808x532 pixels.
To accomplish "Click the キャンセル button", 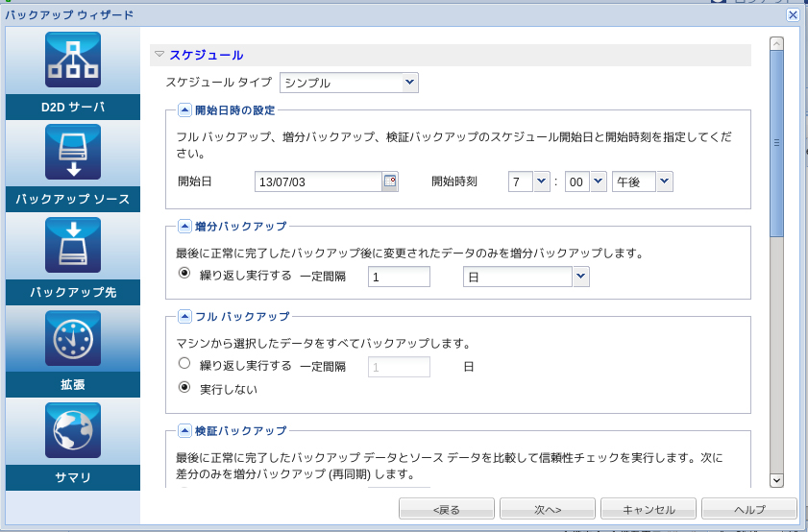I will (649, 508).
